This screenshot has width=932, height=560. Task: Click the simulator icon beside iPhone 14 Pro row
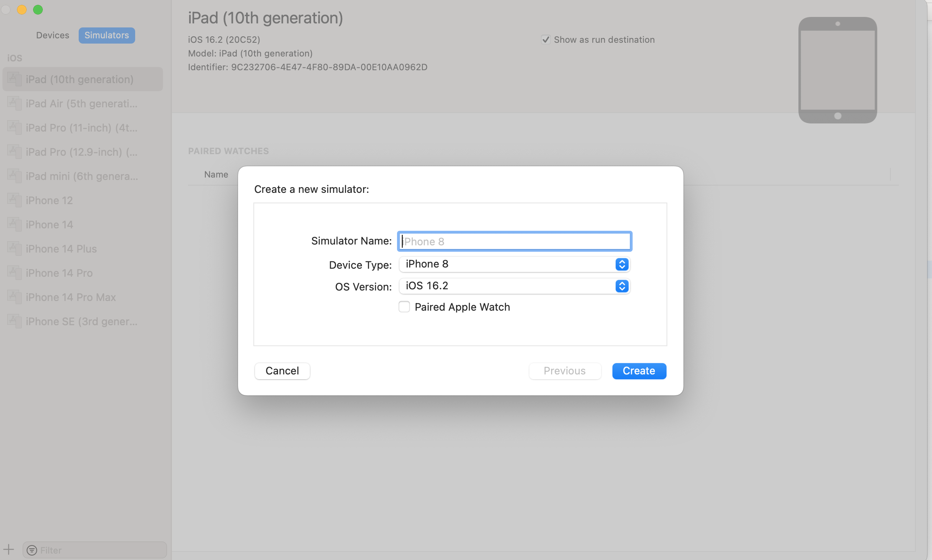[15, 273]
